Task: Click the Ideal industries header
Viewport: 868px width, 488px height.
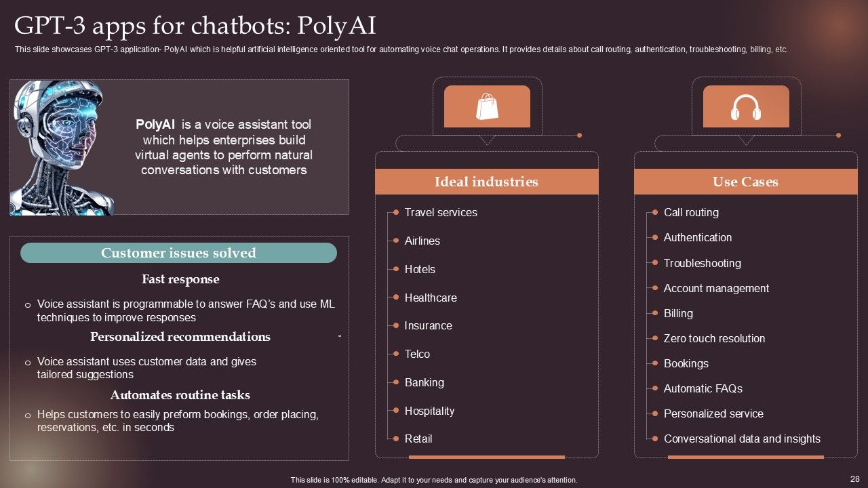Action: 486,182
